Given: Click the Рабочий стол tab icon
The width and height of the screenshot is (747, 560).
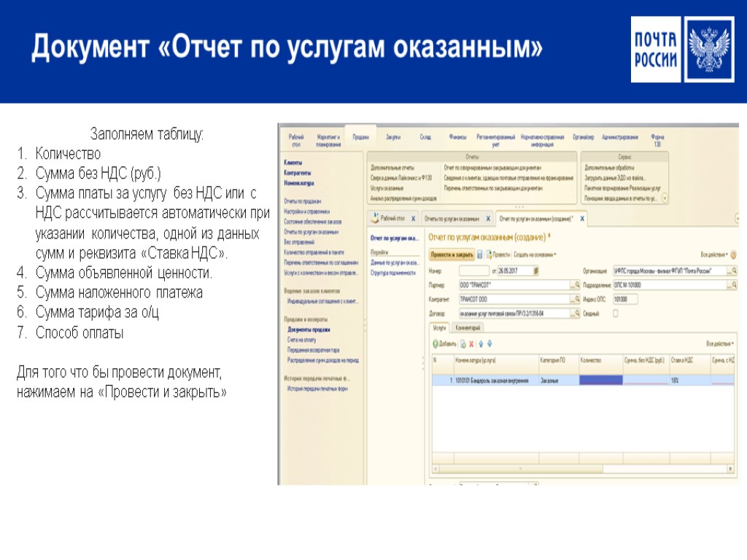Looking at the screenshot, I should [x=375, y=218].
